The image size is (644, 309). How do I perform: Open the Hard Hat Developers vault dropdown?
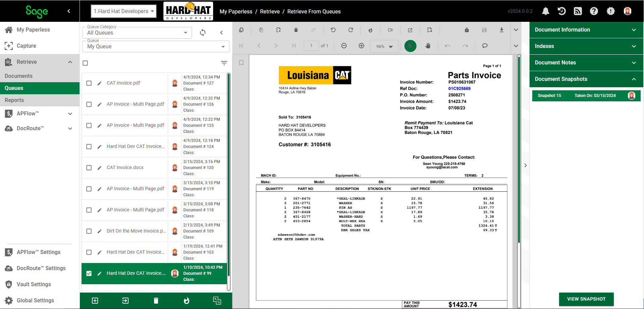pos(123,11)
